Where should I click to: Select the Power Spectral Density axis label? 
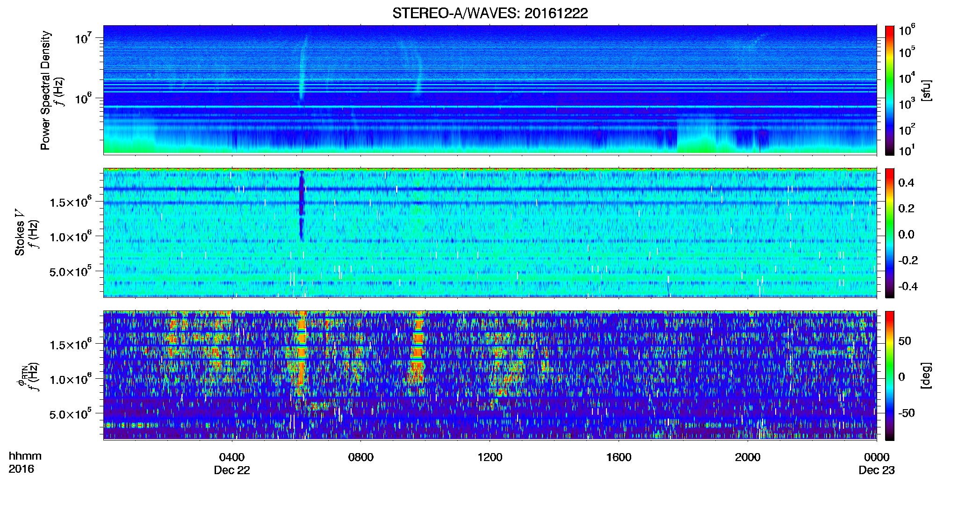click(x=45, y=90)
